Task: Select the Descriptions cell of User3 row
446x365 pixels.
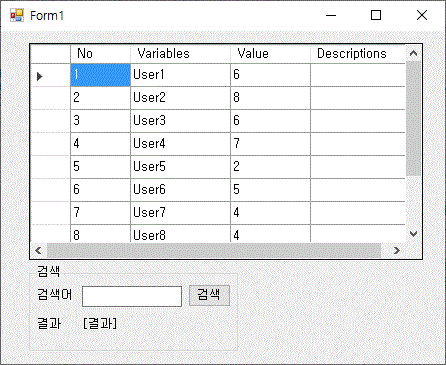Action: coord(358,121)
